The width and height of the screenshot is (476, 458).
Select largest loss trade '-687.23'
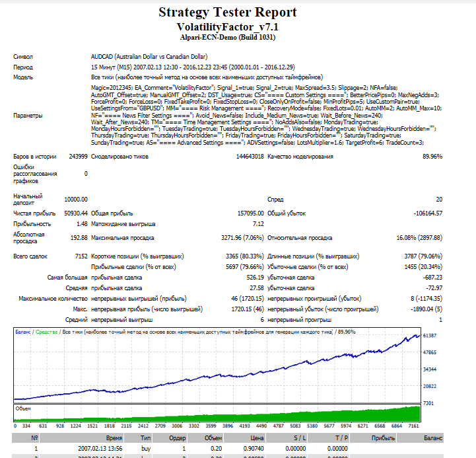pyautogui.click(x=432, y=278)
